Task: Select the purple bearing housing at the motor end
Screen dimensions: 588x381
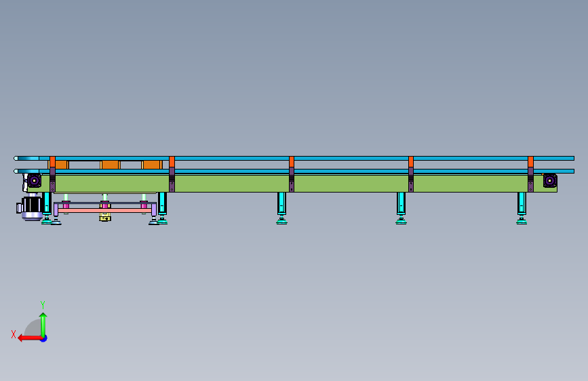Action: pos(34,181)
